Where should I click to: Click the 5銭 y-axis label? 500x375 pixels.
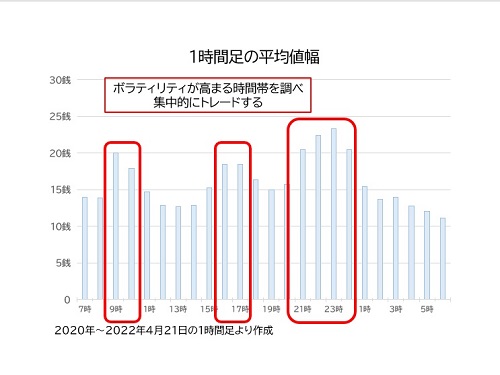point(63,263)
